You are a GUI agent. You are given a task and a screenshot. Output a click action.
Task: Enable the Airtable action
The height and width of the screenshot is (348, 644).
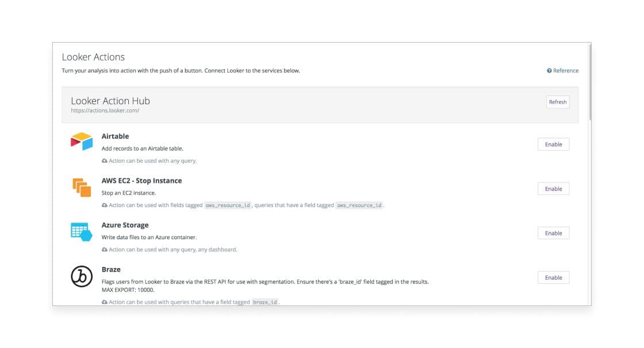coord(553,144)
